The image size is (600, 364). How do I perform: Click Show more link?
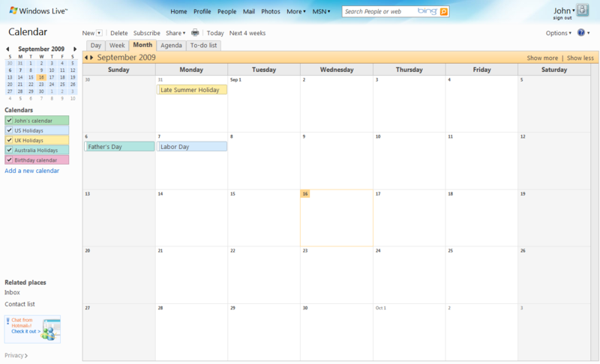pos(542,58)
